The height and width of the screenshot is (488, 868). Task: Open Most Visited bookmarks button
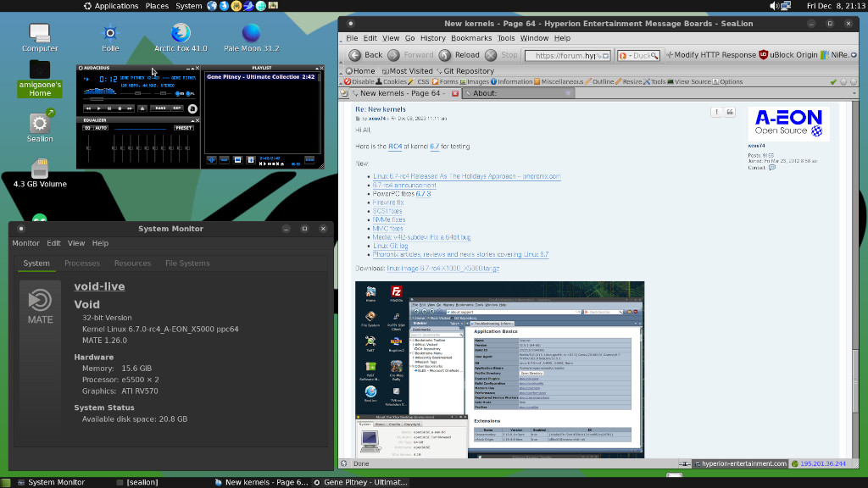tap(408, 71)
